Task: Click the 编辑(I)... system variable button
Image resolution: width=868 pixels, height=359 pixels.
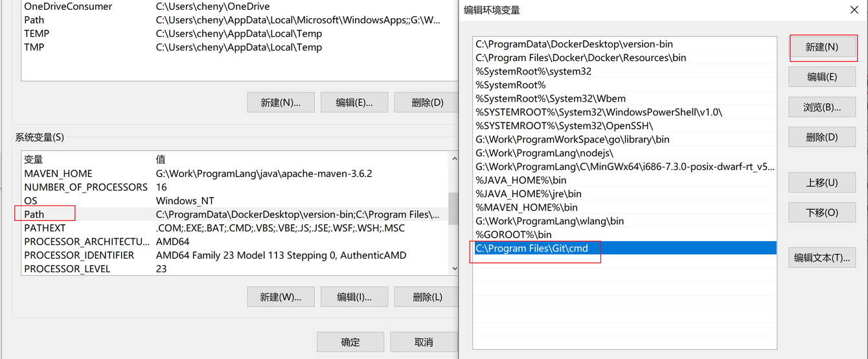Action: point(354,297)
